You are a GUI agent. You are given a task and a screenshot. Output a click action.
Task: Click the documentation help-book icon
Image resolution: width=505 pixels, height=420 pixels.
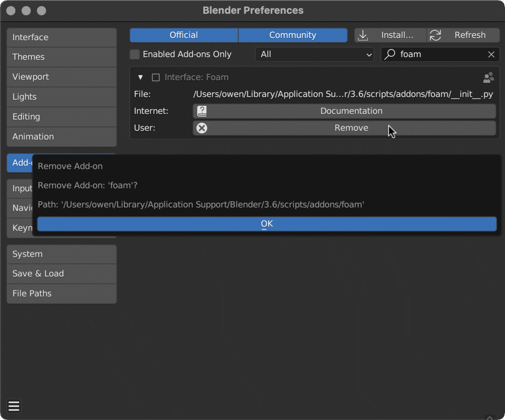tap(202, 111)
